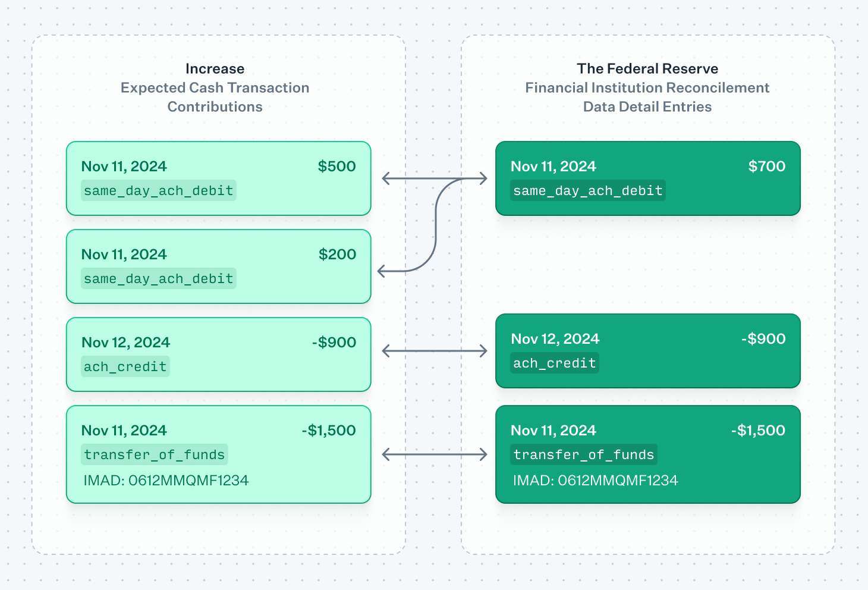
Task: Click the -$1,500 amount in the Increase panel
Action: tap(328, 430)
